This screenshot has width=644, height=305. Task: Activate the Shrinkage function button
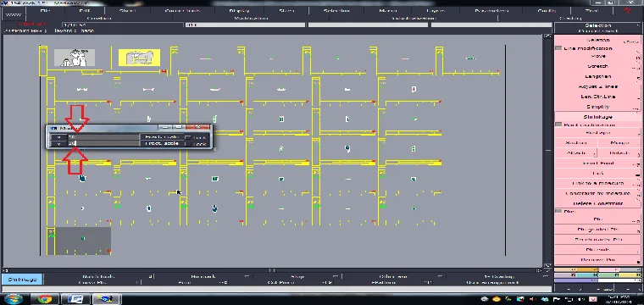click(597, 117)
